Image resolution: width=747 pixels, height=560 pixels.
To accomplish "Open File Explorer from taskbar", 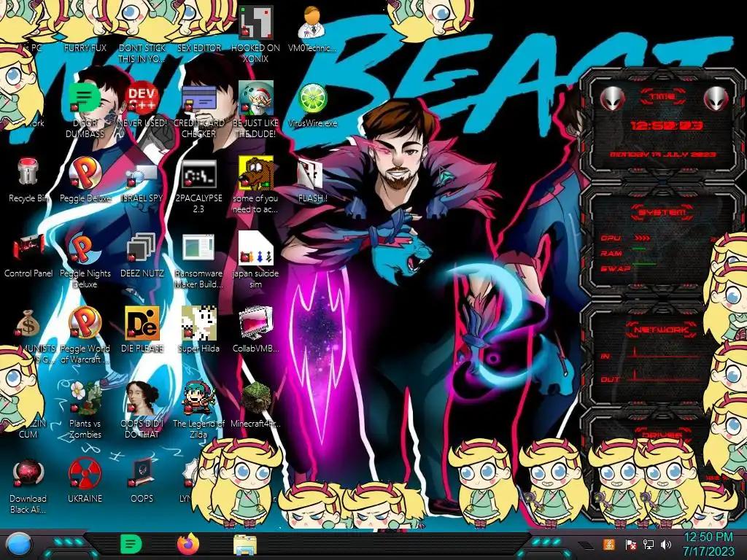I will [x=245, y=545].
